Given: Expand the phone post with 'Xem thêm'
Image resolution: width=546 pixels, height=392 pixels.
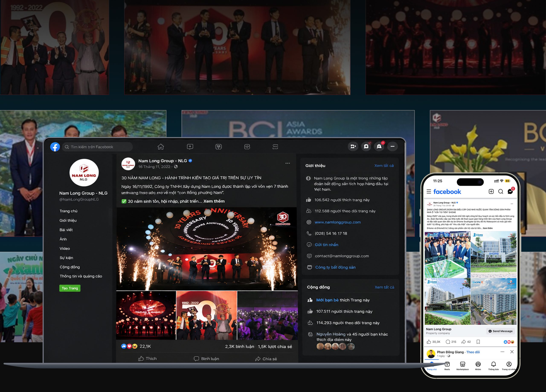Looking at the screenshot, I should [488, 228].
